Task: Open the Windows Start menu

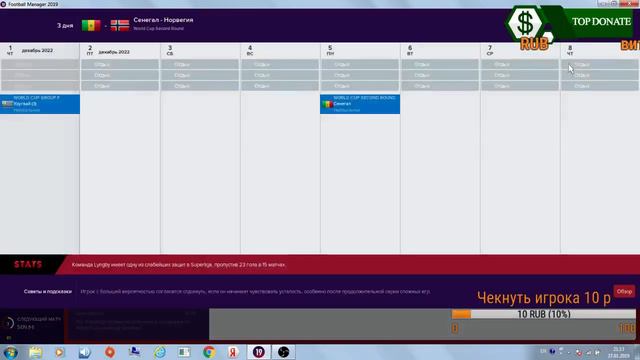Action: 10,352
